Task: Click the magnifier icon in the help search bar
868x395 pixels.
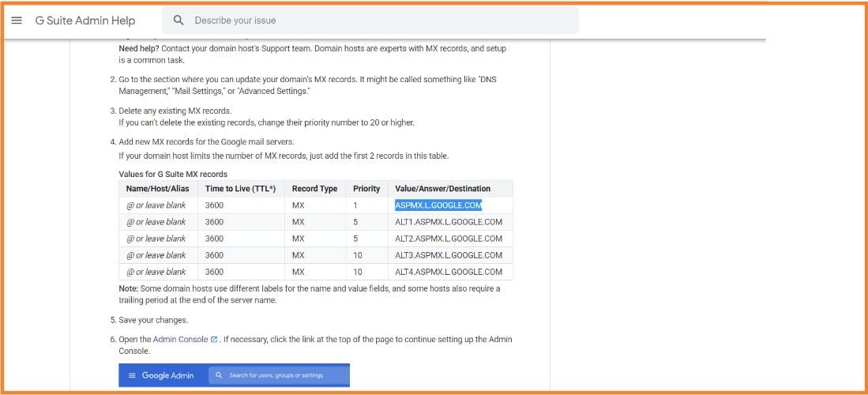Action: 179,21
